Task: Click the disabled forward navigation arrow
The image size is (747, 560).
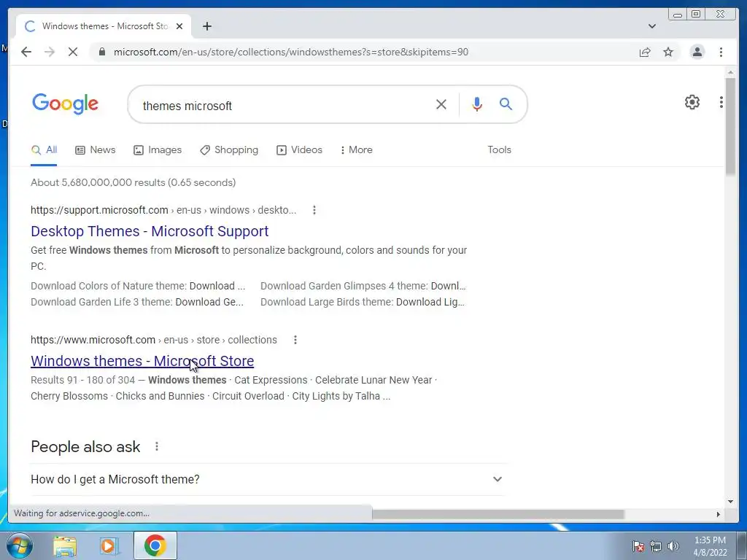Action: 50,52
